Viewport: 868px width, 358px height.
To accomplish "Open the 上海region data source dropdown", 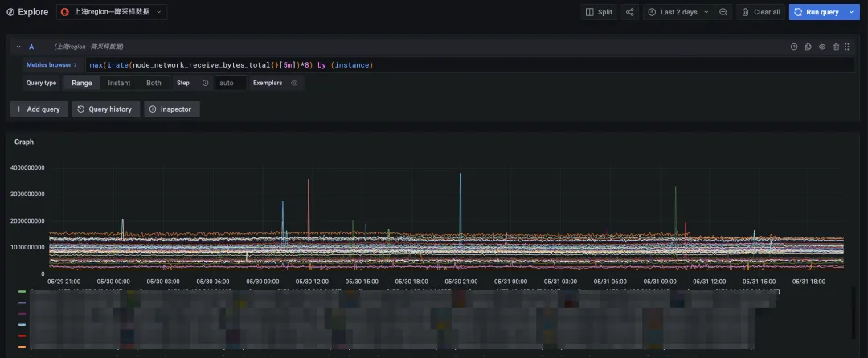I will click(112, 12).
